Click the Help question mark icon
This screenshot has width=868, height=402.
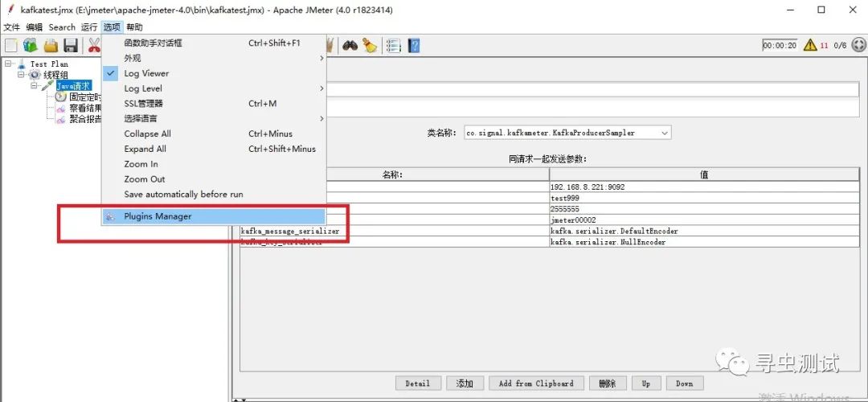click(414, 45)
